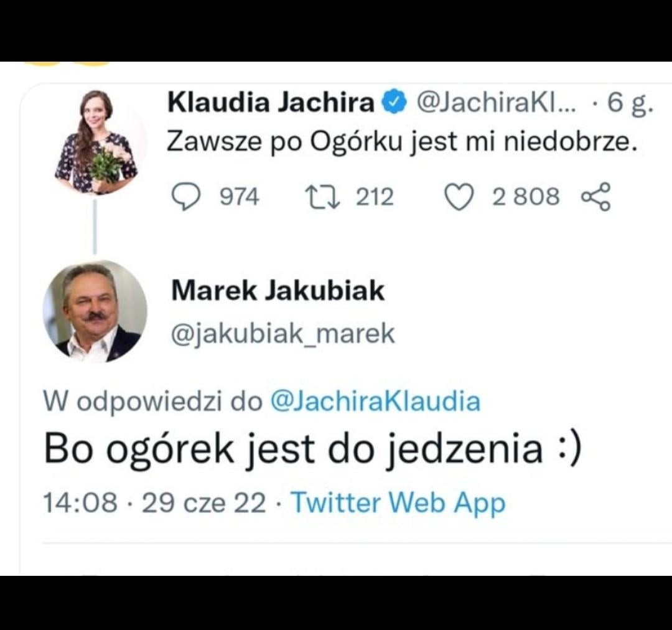Open Marek Jakubiak's profile picture
Viewport: 672px width, 630px height.
(95, 311)
